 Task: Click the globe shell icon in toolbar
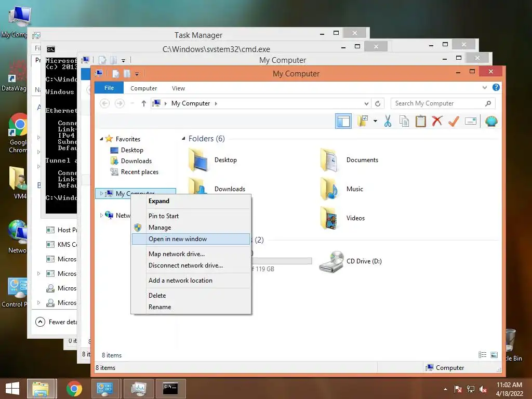pyautogui.click(x=491, y=121)
